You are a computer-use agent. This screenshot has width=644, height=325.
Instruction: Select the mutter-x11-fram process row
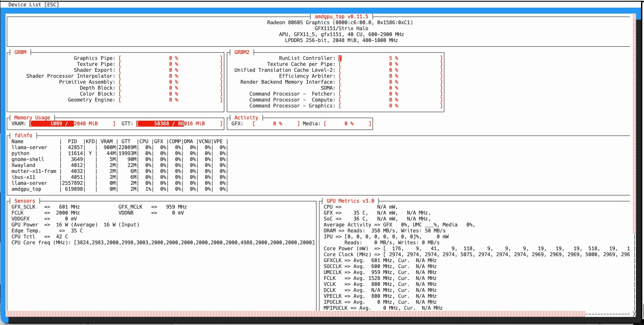point(119,171)
